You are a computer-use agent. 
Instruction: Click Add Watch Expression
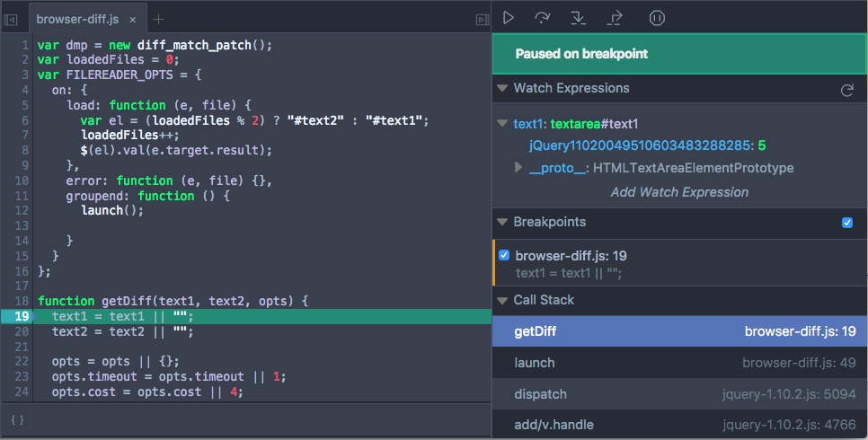pyautogui.click(x=679, y=191)
